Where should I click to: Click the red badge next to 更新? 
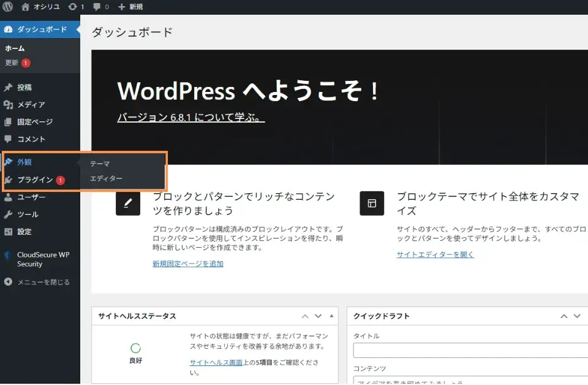pos(26,63)
